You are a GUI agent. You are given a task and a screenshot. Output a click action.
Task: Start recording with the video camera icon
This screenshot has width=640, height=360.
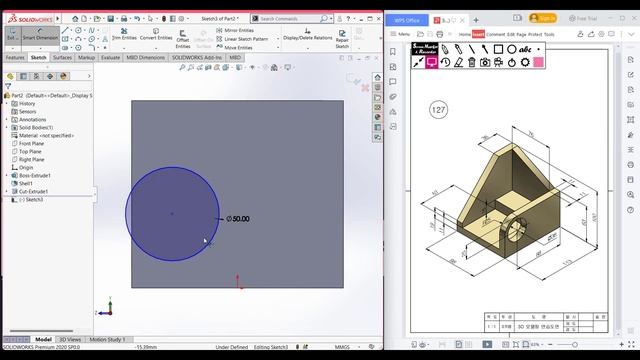[x=498, y=62]
